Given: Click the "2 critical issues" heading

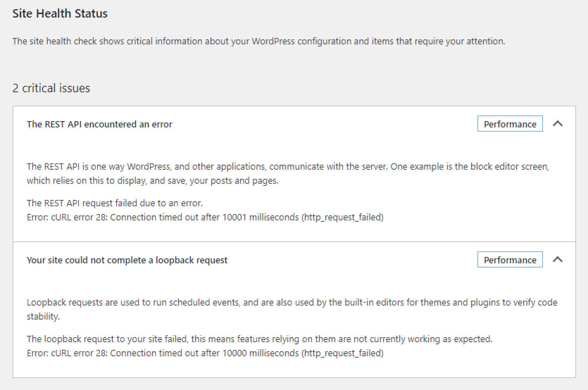Looking at the screenshot, I should pyautogui.click(x=51, y=88).
